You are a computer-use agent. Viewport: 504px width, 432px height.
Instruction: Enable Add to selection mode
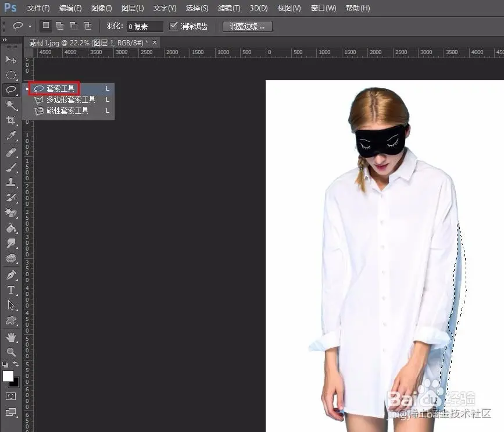[x=59, y=26]
